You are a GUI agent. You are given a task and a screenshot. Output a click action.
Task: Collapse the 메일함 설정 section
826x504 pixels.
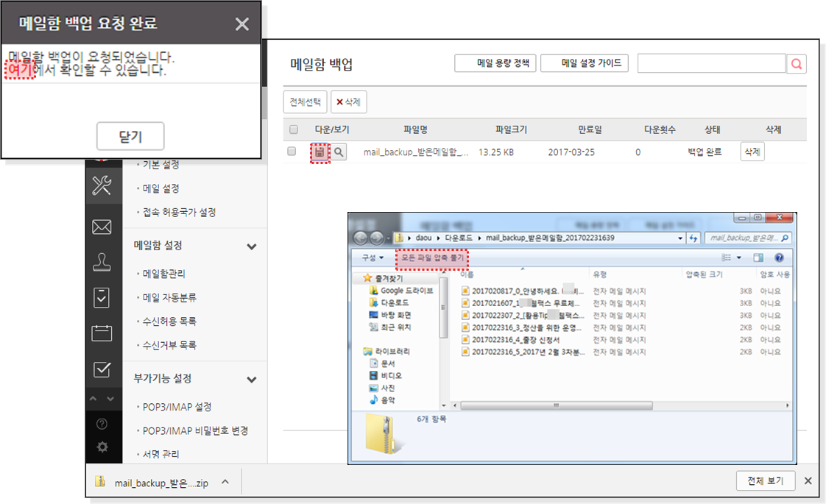coord(252,246)
